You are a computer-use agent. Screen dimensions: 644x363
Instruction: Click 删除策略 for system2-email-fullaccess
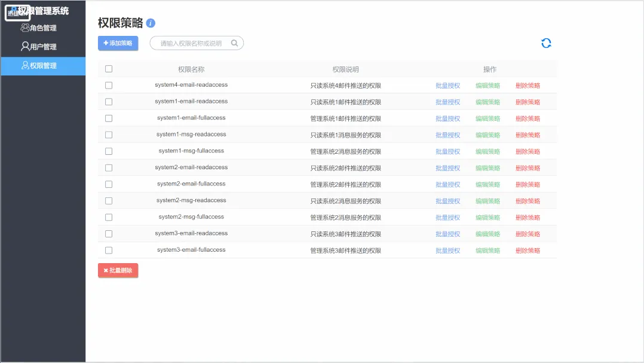(528, 185)
